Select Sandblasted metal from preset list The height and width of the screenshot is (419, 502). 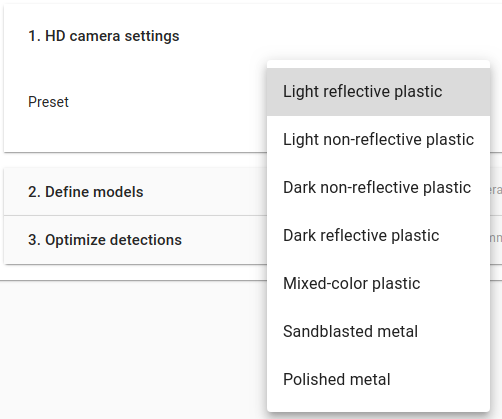[x=378, y=332]
